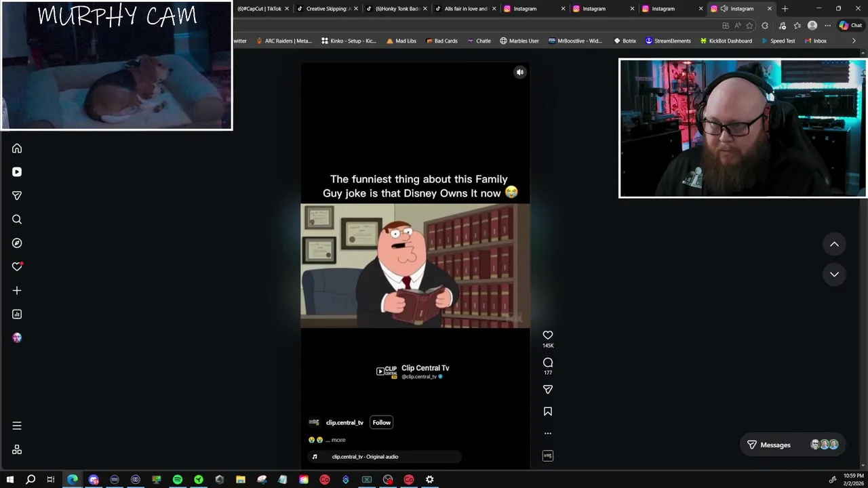Click the Windows Start button
The width and height of the screenshot is (868, 488).
tap(10, 480)
